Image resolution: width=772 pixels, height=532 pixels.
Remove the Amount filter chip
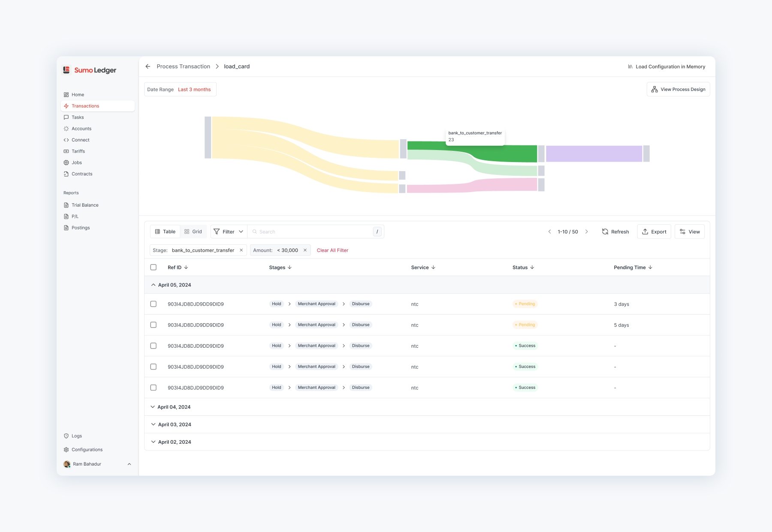[x=305, y=250]
